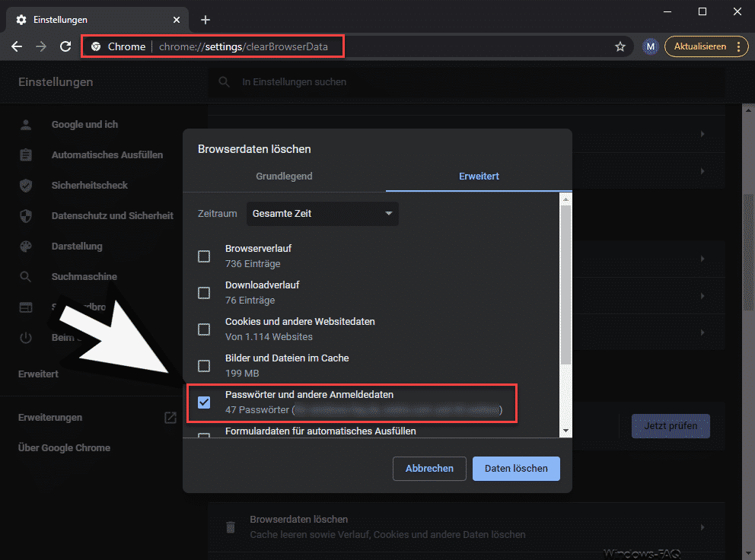Click the Automatisches Ausfüllen clipboard icon
Image resolution: width=755 pixels, height=560 pixels.
coord(26,155)
